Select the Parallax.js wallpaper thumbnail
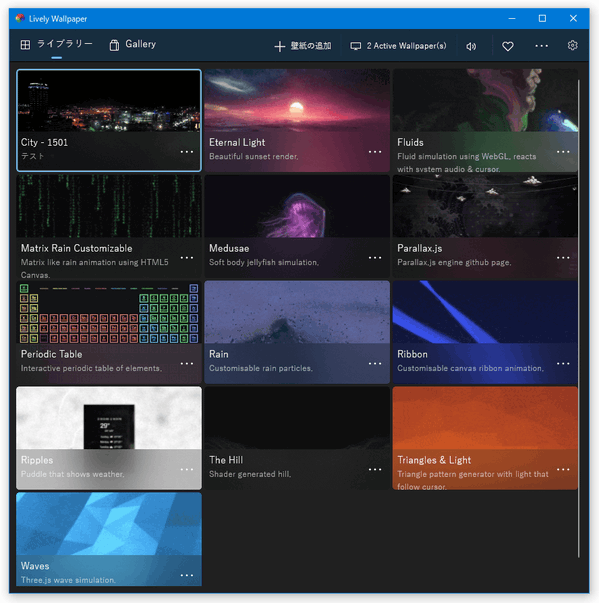The width and height of the screenshot is (599, 603). [485, 206]
